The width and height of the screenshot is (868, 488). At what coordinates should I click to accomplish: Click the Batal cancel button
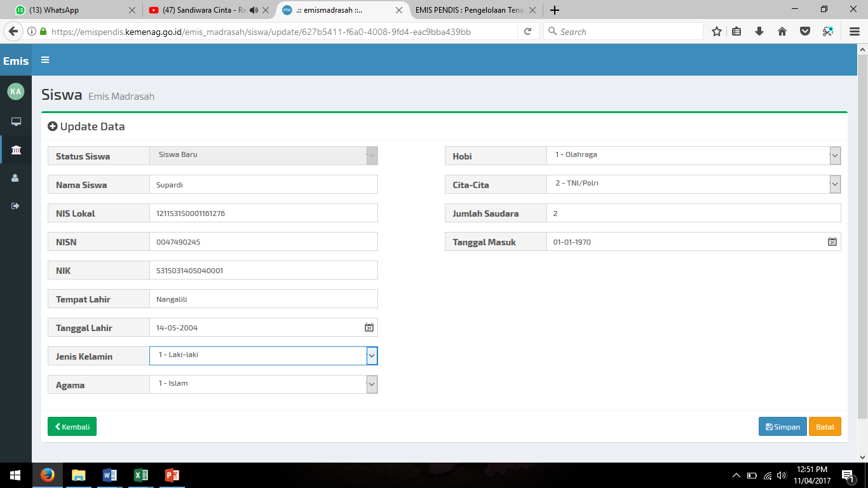[825, 426]
